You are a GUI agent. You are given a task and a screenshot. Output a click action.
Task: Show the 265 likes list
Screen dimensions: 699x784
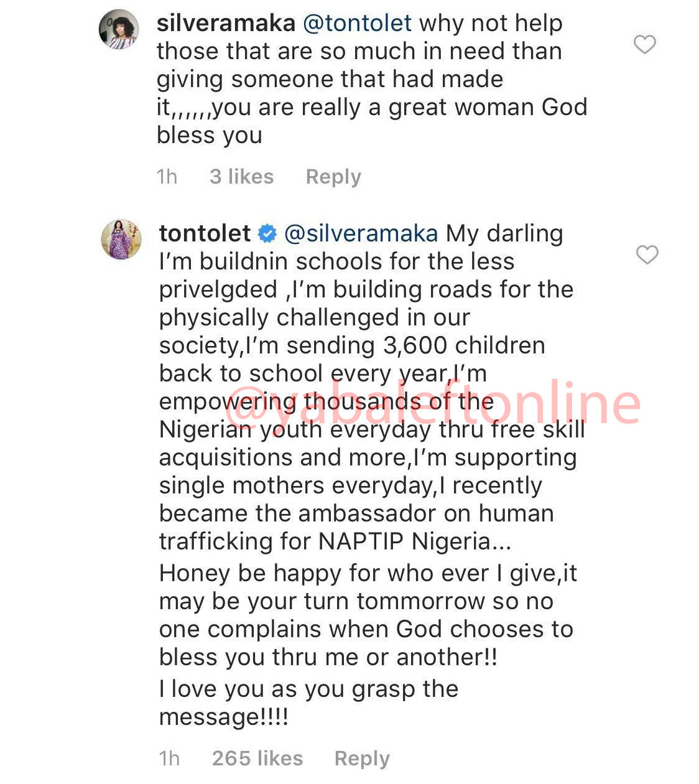257,758
